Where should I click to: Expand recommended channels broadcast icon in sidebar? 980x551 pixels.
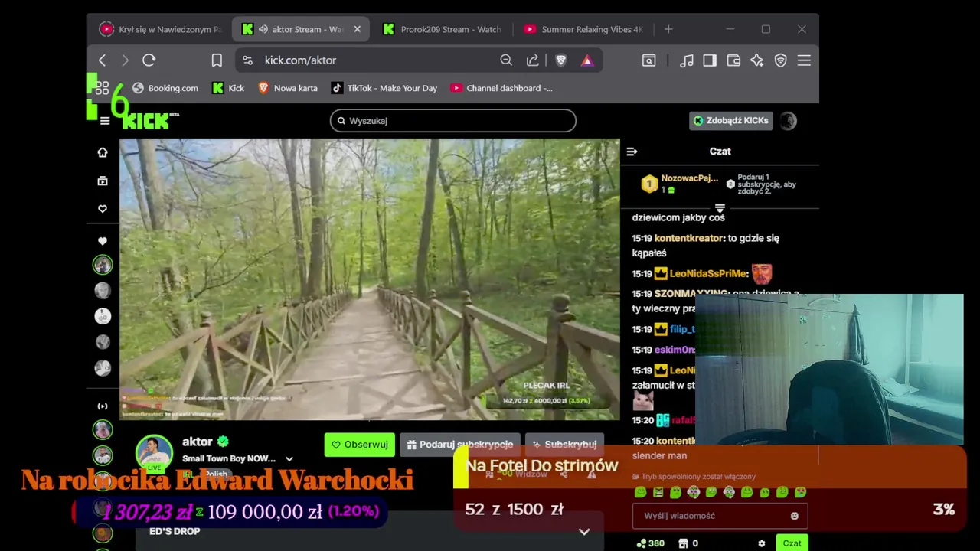pos(103,406)
